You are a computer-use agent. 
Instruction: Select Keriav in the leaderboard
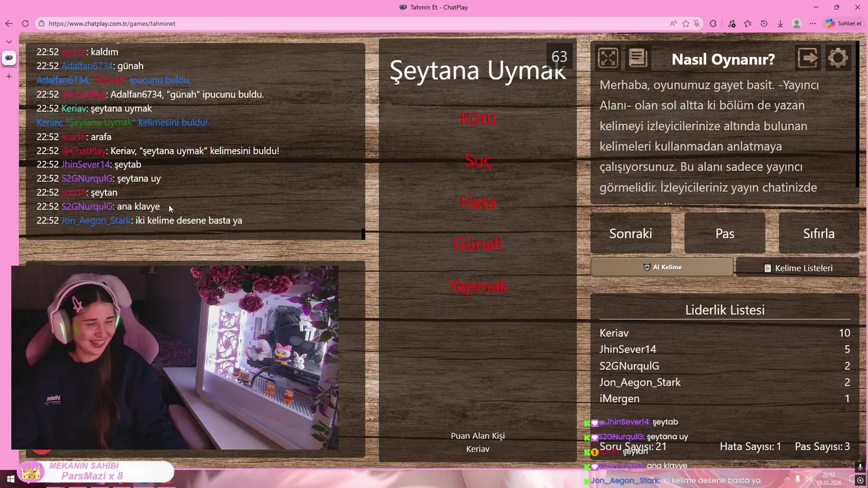tap(725, 333)
